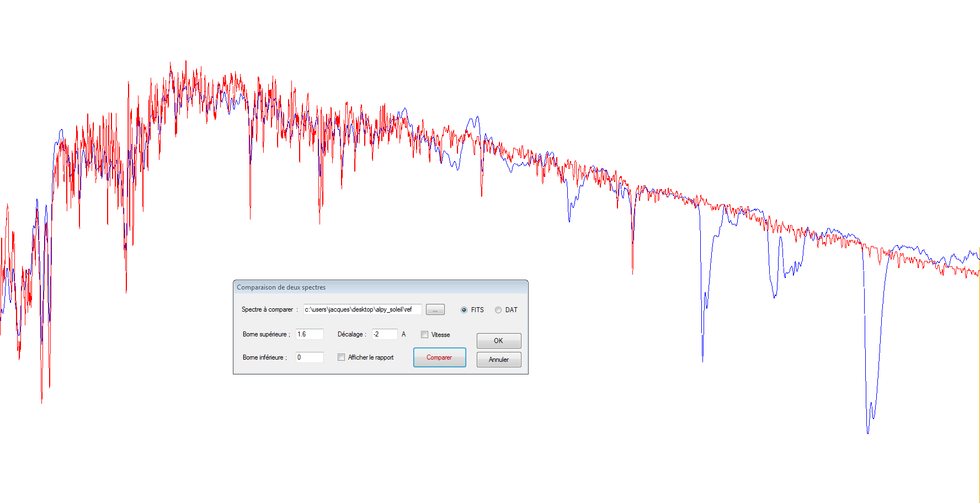Image resolution: width=980 pixels, height=503 pixels.
Task: Check the Afficher le rapport box
Action: [342, 357]
